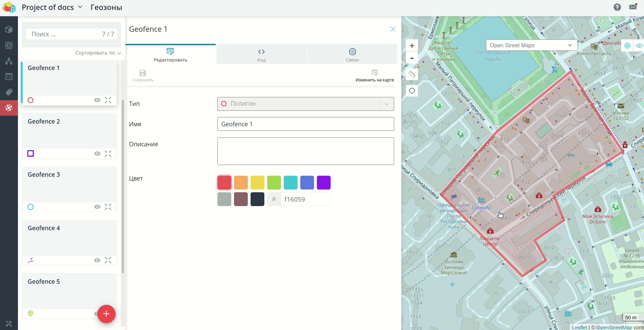
Task: Toggle visibility of Geofence 3
Action: 97,207
